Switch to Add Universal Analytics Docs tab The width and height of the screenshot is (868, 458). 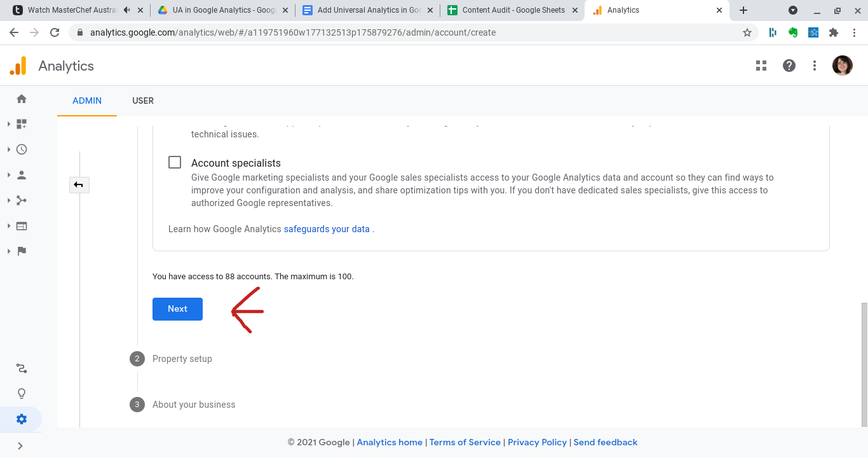click(x=368, y=10)
